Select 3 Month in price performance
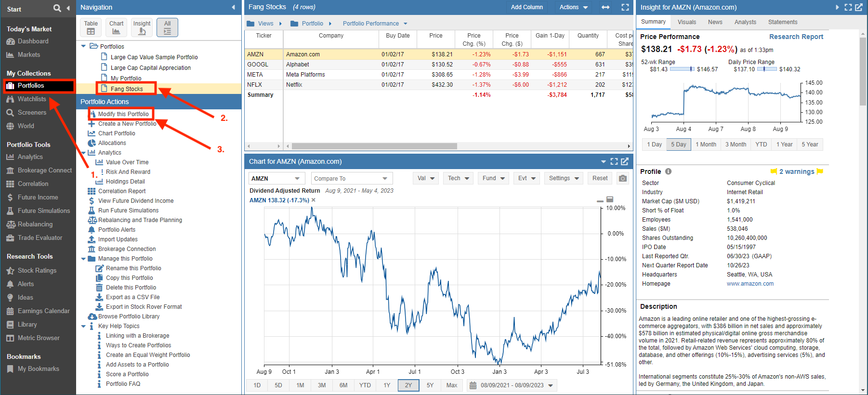 [x=736, y=145]
